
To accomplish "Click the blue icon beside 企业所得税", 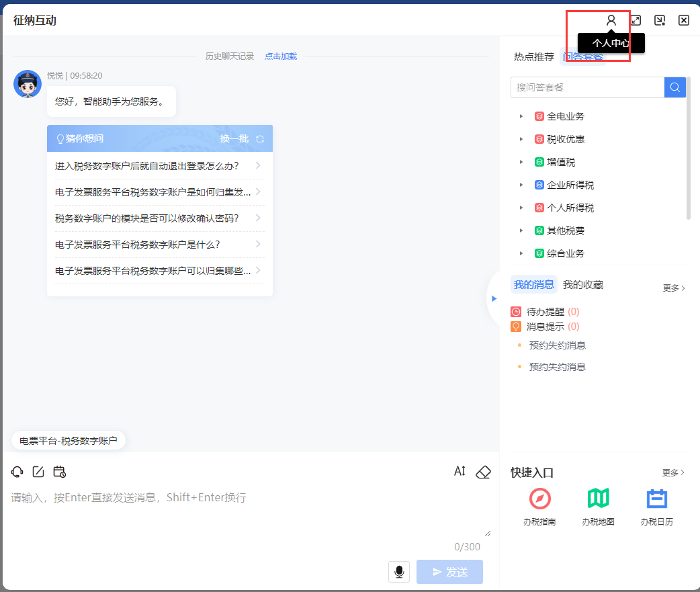I will 539,185.
